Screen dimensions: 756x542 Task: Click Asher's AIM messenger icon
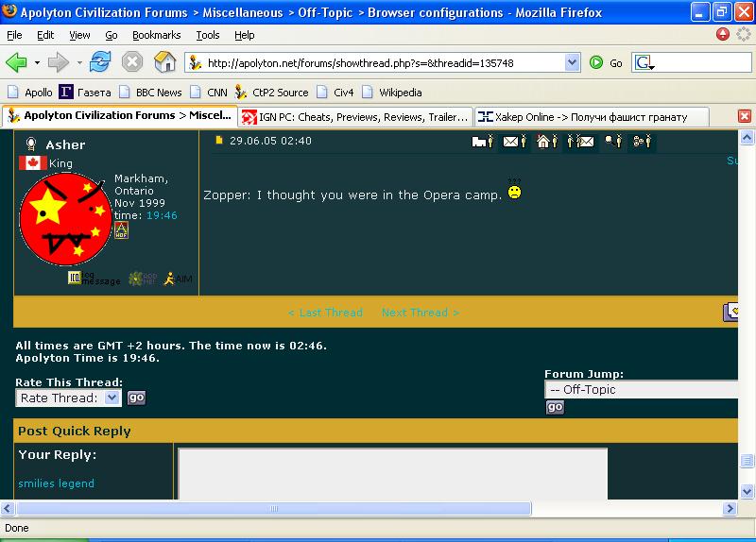pyautogui.click(x=168, y=279)
